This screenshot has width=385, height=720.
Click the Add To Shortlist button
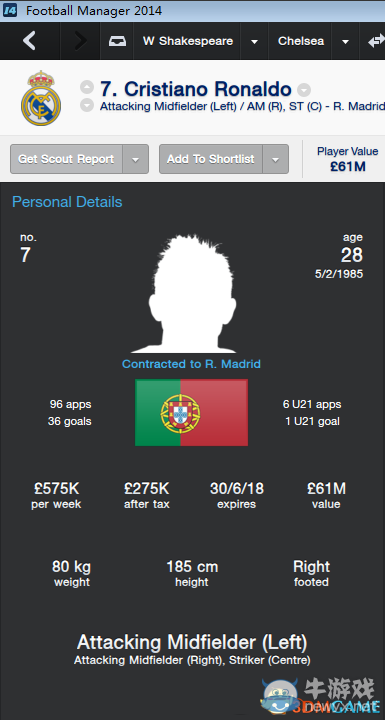[x=211, y=159]
